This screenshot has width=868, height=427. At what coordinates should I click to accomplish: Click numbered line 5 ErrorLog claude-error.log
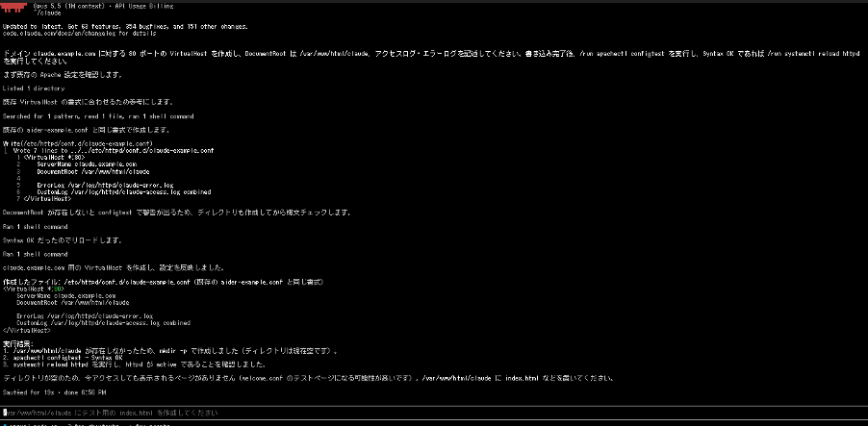click(95, 186)
